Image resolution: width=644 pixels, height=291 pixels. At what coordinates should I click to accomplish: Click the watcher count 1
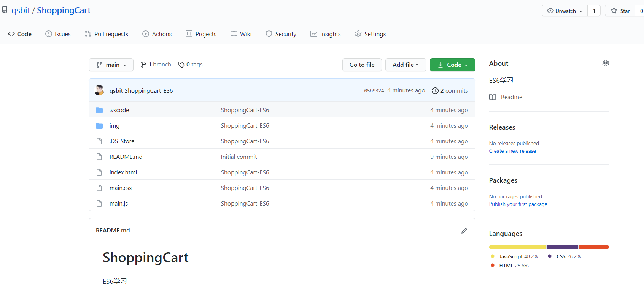coord(594,11)
